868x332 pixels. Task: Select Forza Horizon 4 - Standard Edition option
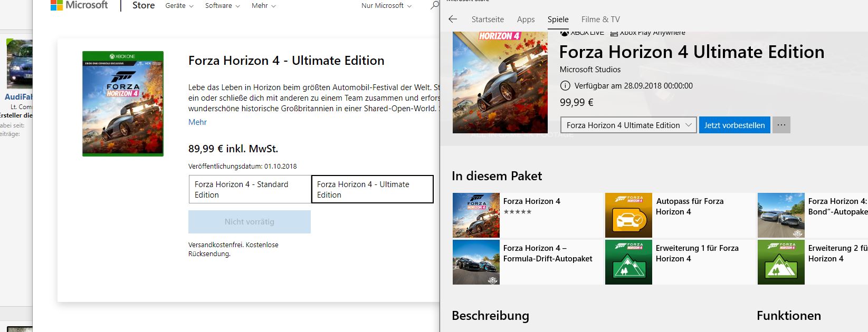[x=250, y=189]
